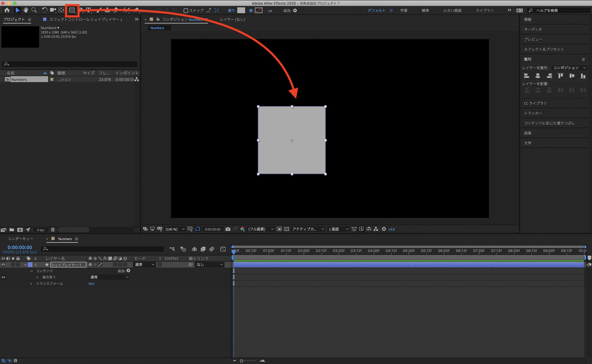
Task: Select the Rectangle shape tool
Action: click(72, 10)
